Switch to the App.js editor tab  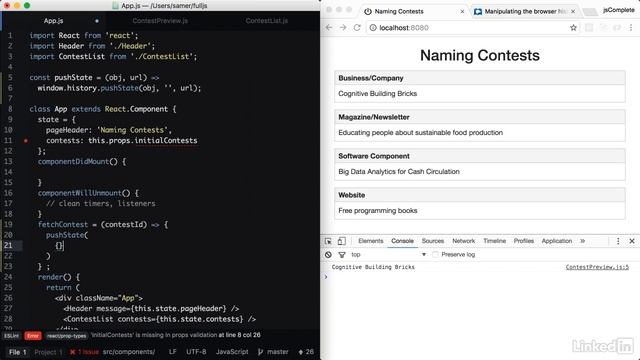(53, 21)
